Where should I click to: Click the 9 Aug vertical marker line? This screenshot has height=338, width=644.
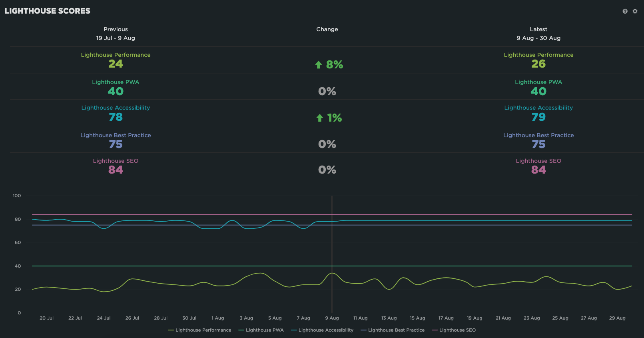pyautogui.click(x=332, y=248)
